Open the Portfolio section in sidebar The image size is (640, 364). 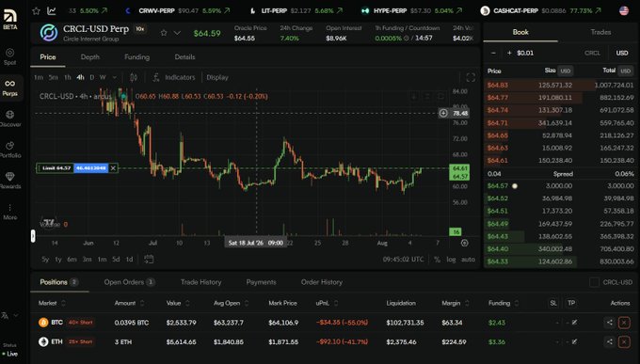click(9, 150)
